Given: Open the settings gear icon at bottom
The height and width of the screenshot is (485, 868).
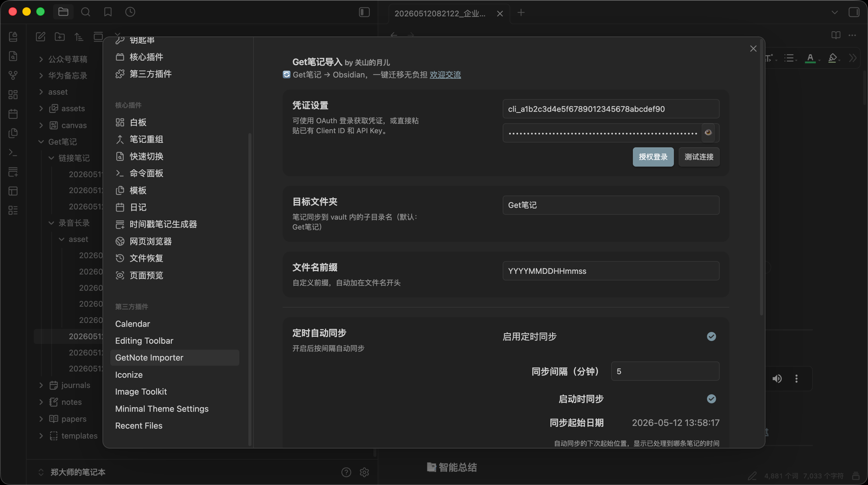Looking at the screenshot, I should (364, 472).
